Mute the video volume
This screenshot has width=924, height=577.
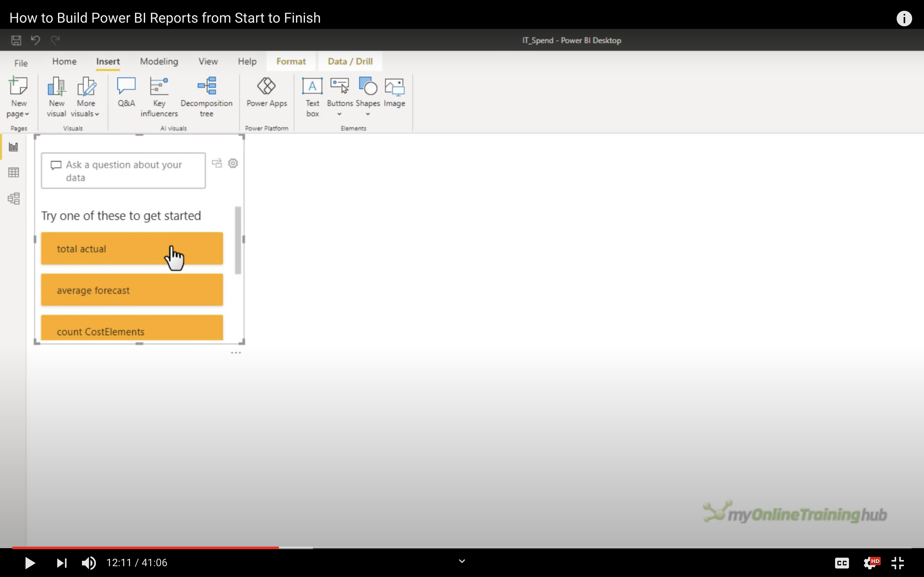pos(89,563)
